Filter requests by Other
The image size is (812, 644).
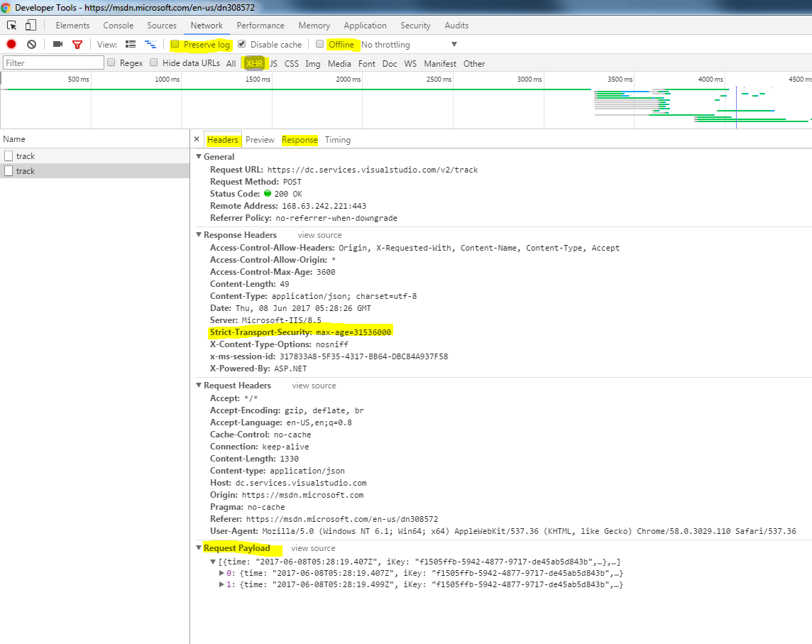(474, 64)
